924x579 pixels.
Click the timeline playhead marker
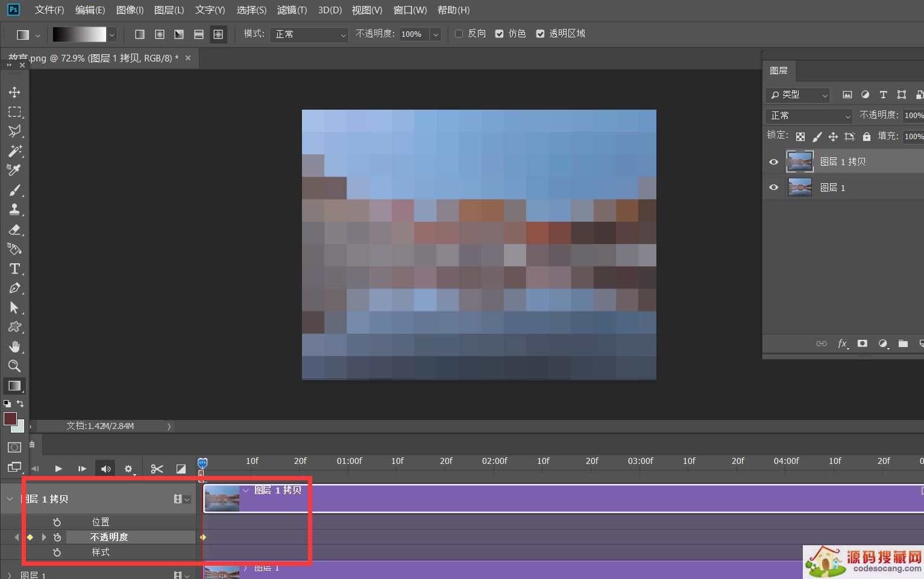[203, 463]
